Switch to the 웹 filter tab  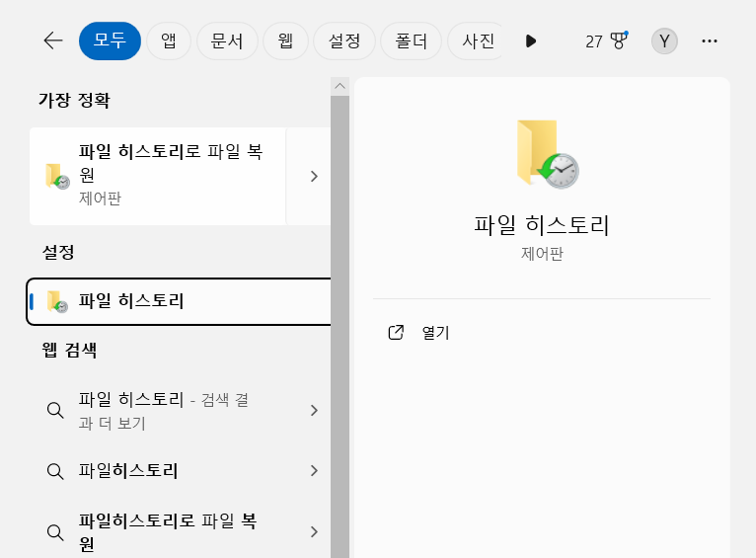[285, 41]
